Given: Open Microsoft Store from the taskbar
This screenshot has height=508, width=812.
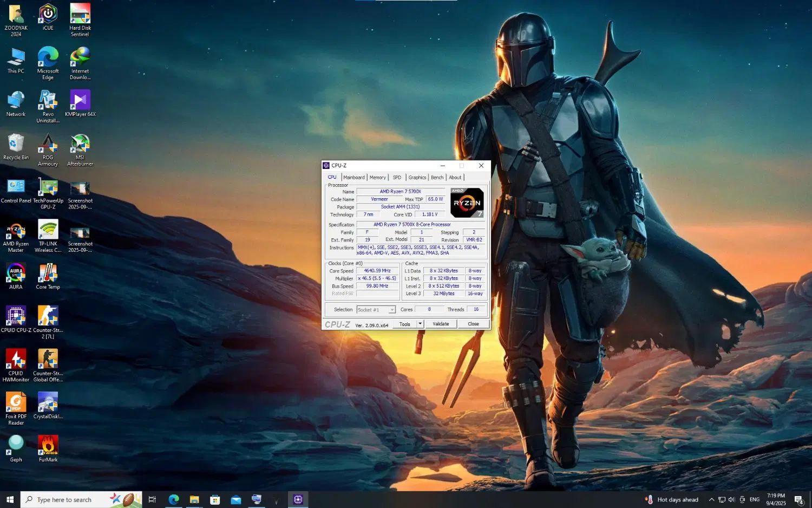Looking at the screenshot, I should [x=215, y=499].
